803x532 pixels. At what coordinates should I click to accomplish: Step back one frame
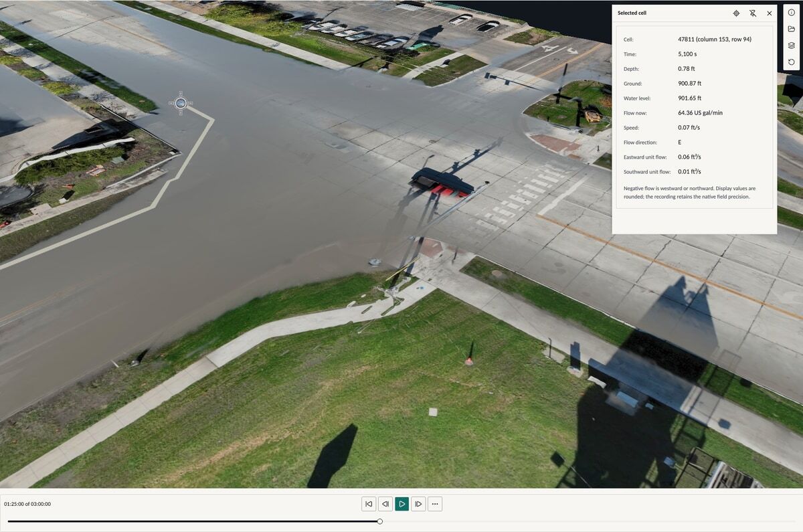385,504
